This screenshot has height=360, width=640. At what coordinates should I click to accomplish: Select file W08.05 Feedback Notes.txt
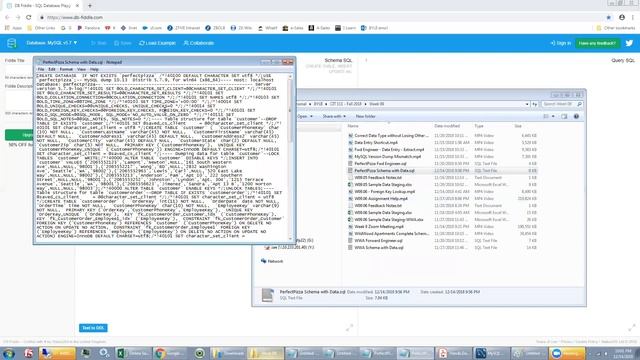pyautogui.click(x=378, y=178)
